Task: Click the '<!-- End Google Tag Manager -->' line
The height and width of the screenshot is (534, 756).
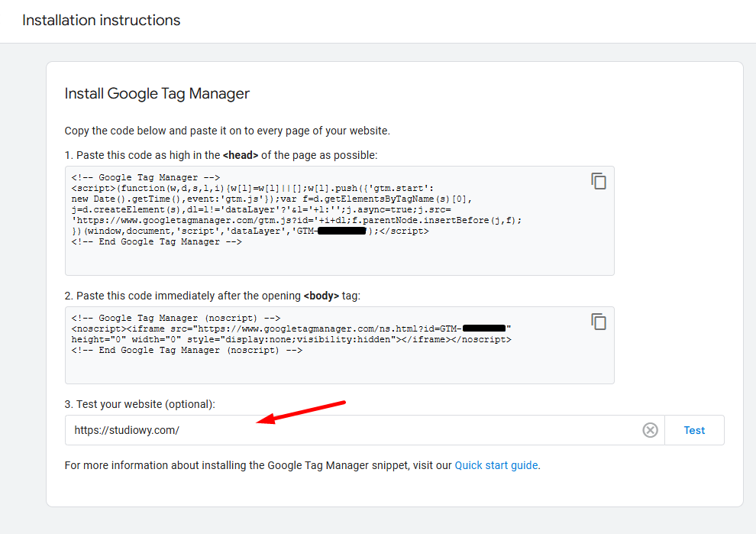Action: (157, 241)
